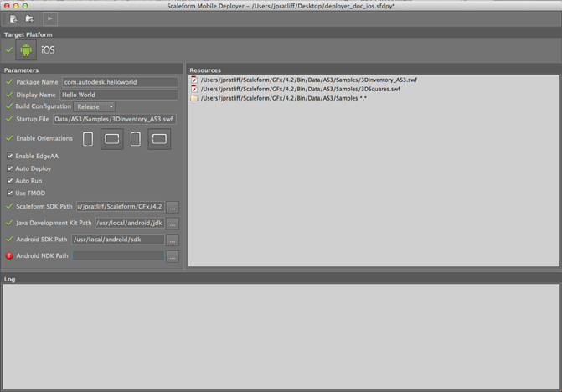Click the empty Android NDK Path field
Image resolution: width=562 pixels, height=392 pixels.
pyautogui.click(x=118, y=255)
